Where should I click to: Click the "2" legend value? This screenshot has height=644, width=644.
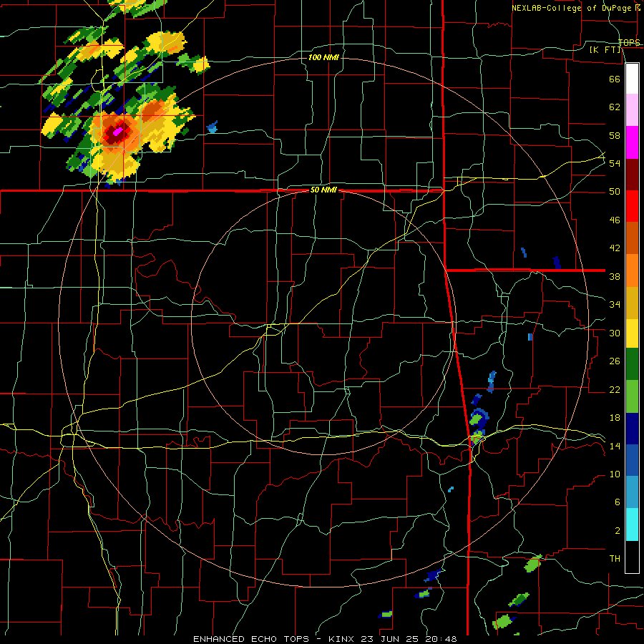[x=617, y=531]
